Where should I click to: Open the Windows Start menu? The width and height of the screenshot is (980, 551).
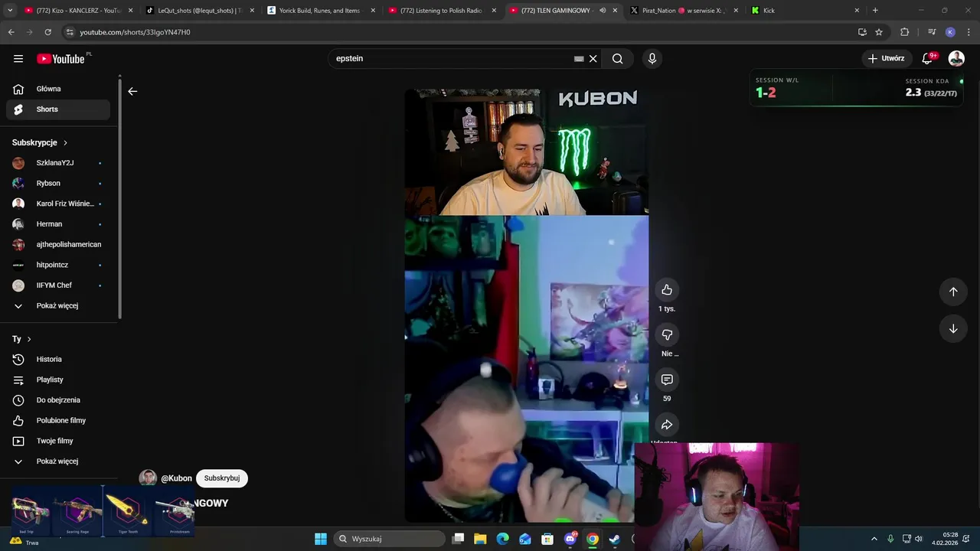click(321, 539)
